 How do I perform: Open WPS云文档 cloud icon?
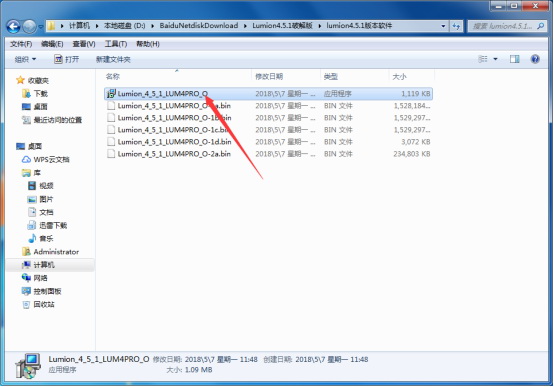click(x=26, y=159)
